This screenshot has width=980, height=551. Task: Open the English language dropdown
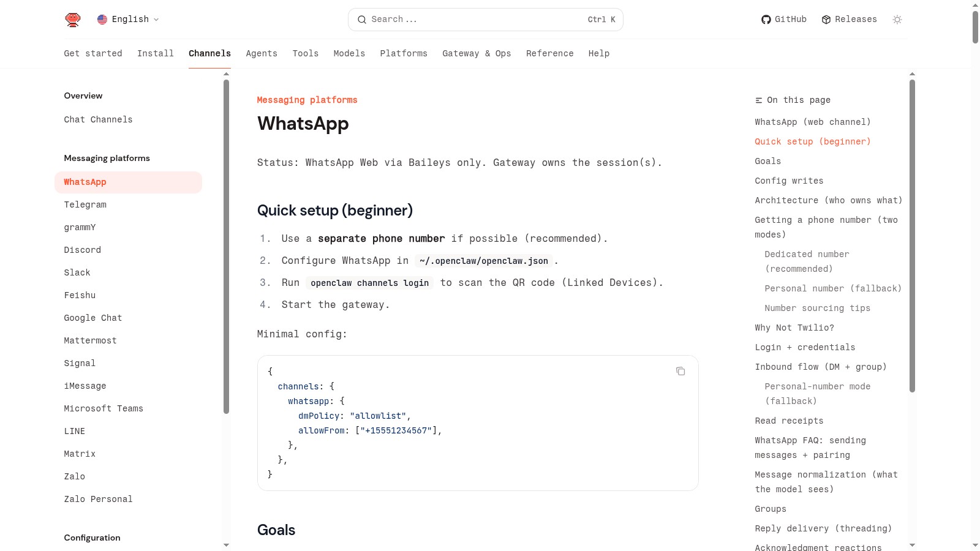click(128, 20)
